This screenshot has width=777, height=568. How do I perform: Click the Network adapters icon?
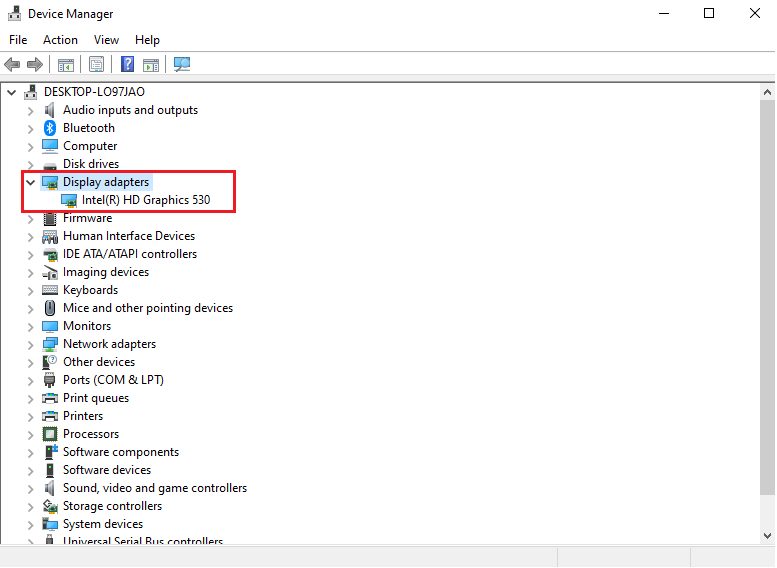(50, 344)
